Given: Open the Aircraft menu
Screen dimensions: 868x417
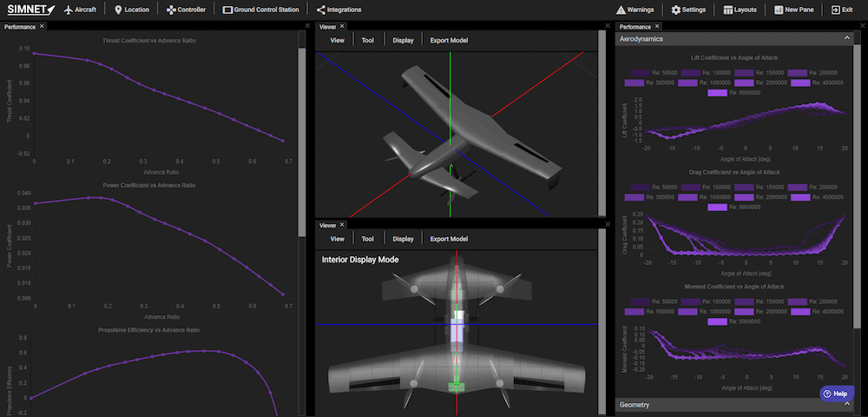Looking at the screenshot, I should click(x=80, y=10).
